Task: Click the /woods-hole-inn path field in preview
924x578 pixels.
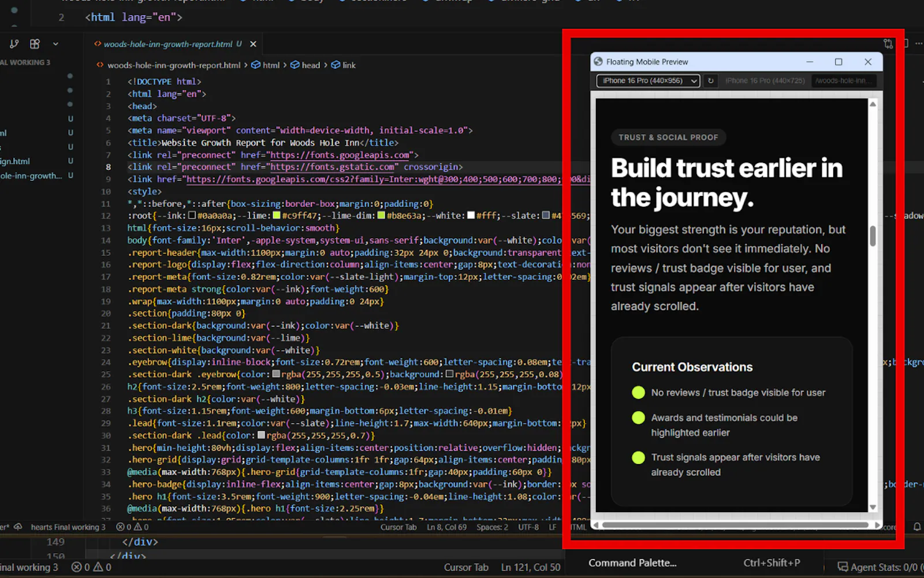Action: (x=844, y=81)
